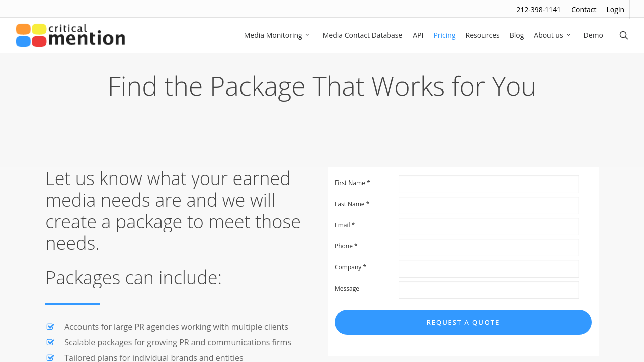
Task: Click the 212-398-1141 phone number
Action: point(538,10)
